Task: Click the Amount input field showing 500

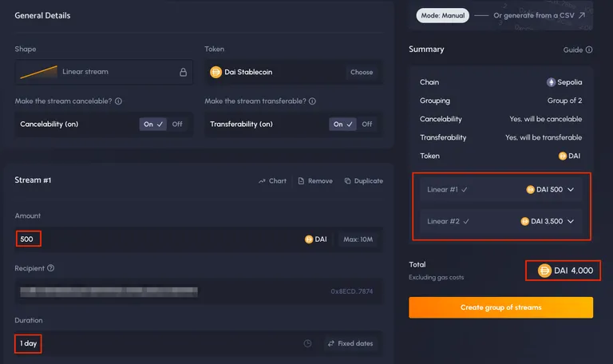Action: [x=200, y=239]
